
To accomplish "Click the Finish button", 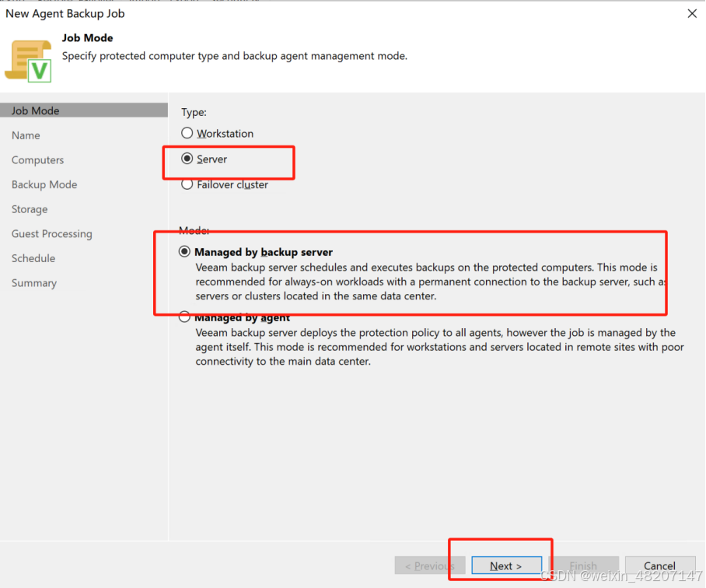I will (583, 565).
